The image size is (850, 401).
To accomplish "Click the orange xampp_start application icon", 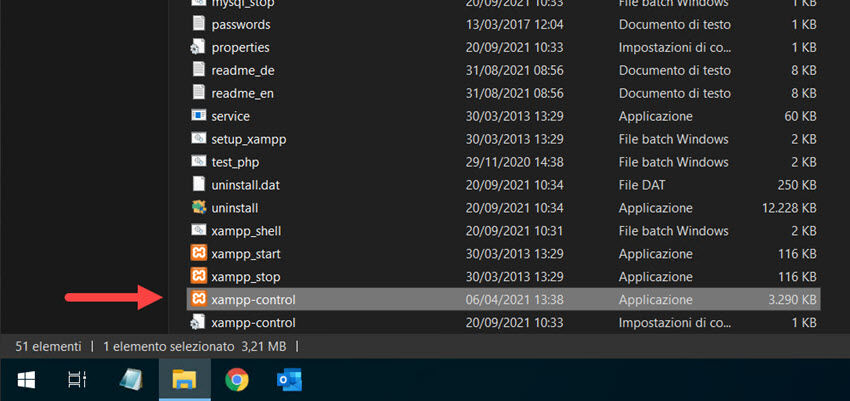I will (x=198, y=254).
